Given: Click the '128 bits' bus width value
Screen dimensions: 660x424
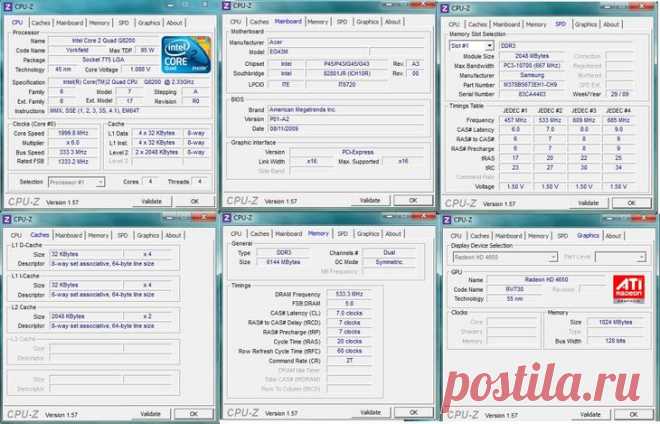Looking at the screenshot, I should point(615,341).
